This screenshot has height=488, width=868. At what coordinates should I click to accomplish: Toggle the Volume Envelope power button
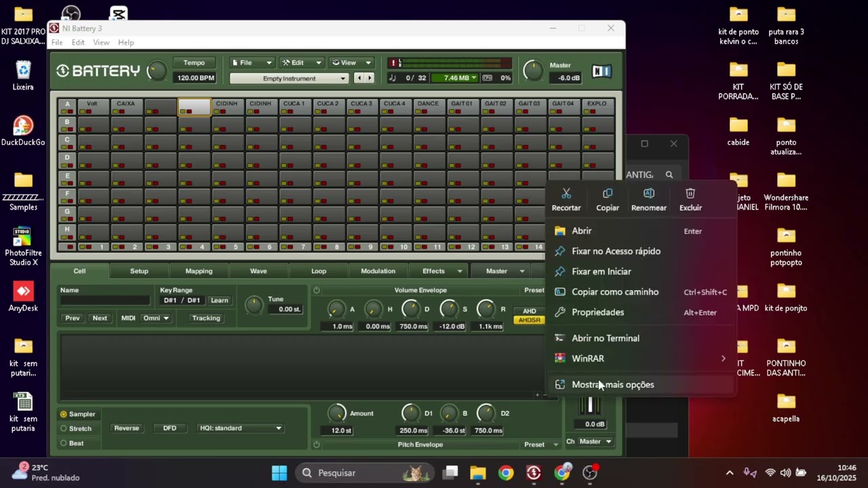tap(317, 290)
